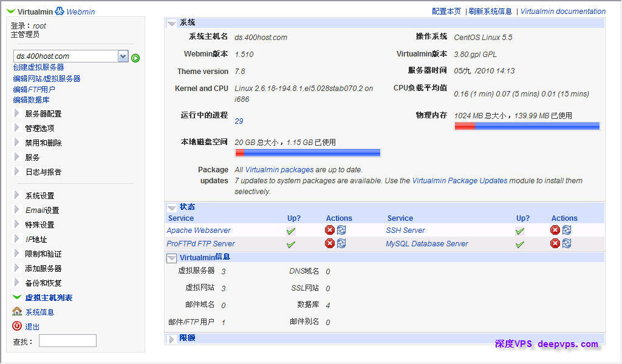This screenshot has width=622, height=364.
Task: Restart the Apache Webserver service
Action: click(x=341, y=230)
